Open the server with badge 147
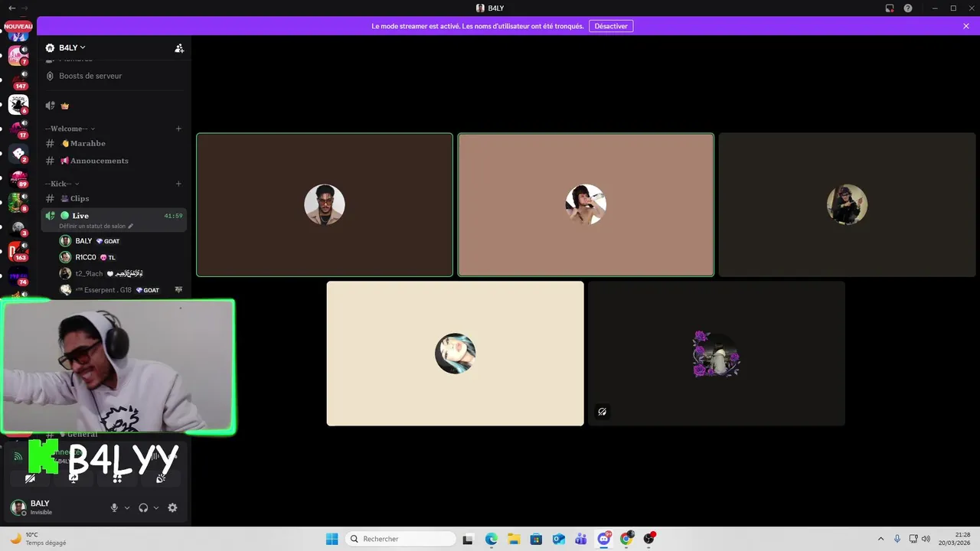980x551 pixels. coord(18,80)
